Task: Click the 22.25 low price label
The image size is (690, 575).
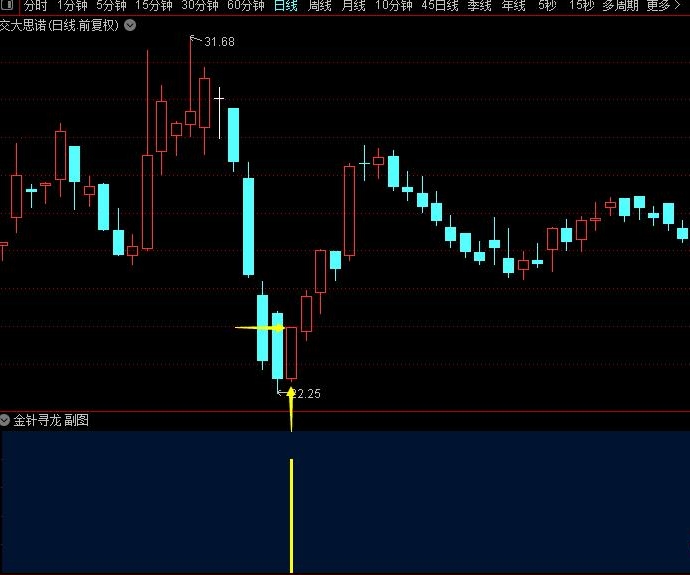Action: point(306,394)
